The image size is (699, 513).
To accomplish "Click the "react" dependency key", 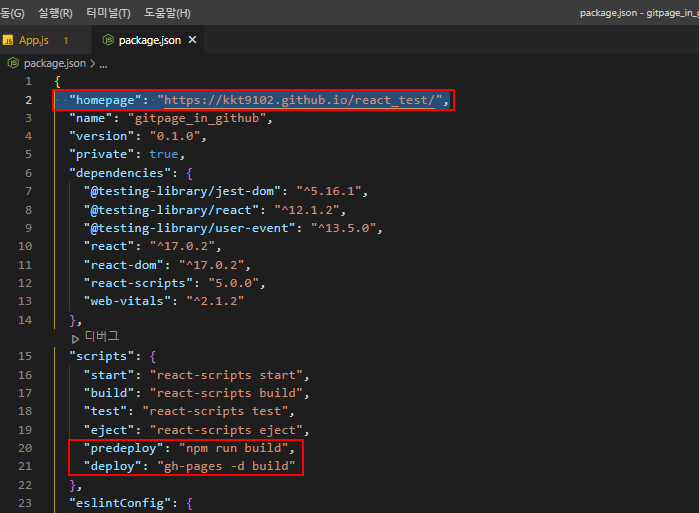I will tap(109, 246).
